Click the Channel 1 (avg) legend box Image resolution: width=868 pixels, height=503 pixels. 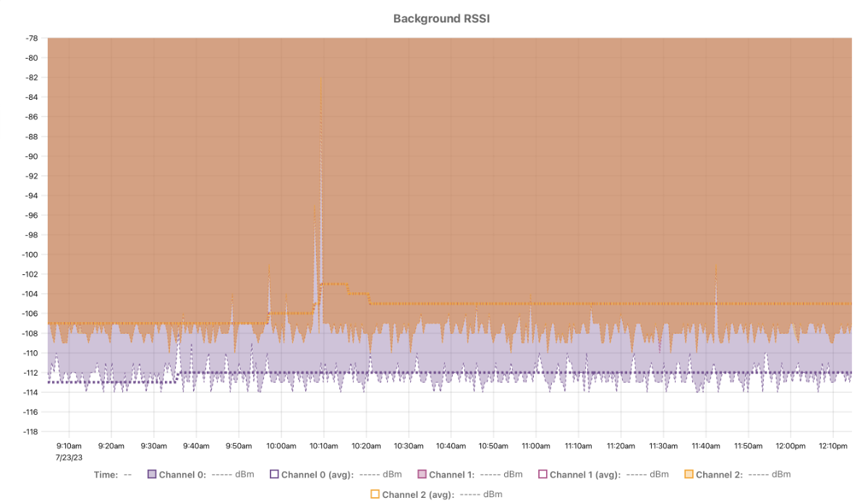[x=542, y=475]
